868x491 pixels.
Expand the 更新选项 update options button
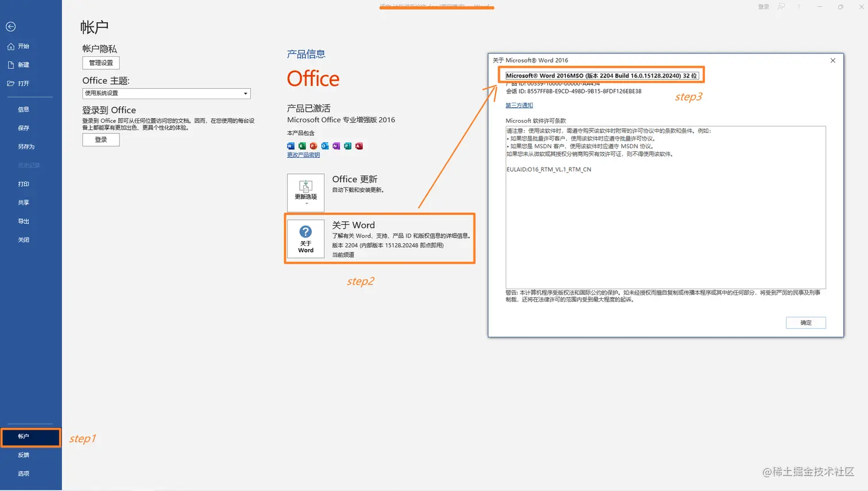pos(306,193)
